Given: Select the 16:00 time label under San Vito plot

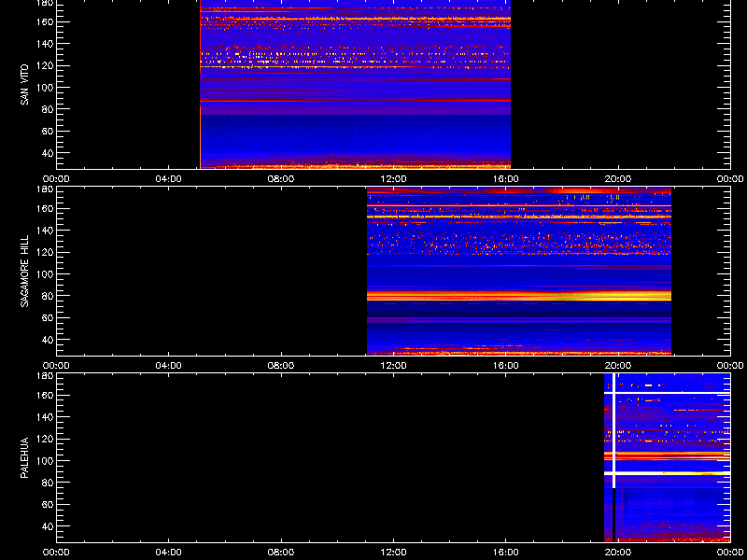Looking at the screenshot, I should click(x=505, y=179).
